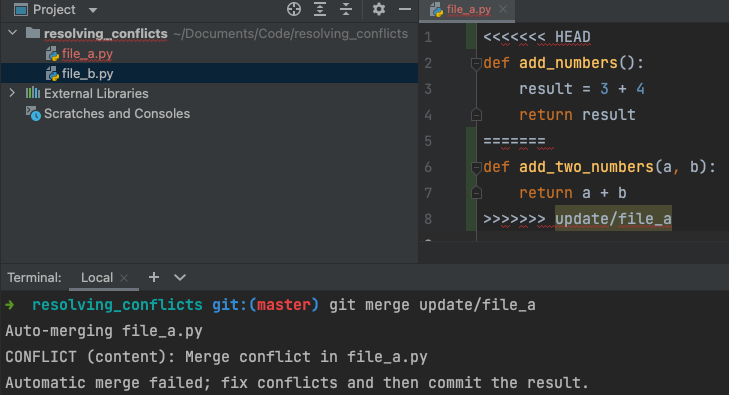Add a new terminal session with plus

(154, 277)
